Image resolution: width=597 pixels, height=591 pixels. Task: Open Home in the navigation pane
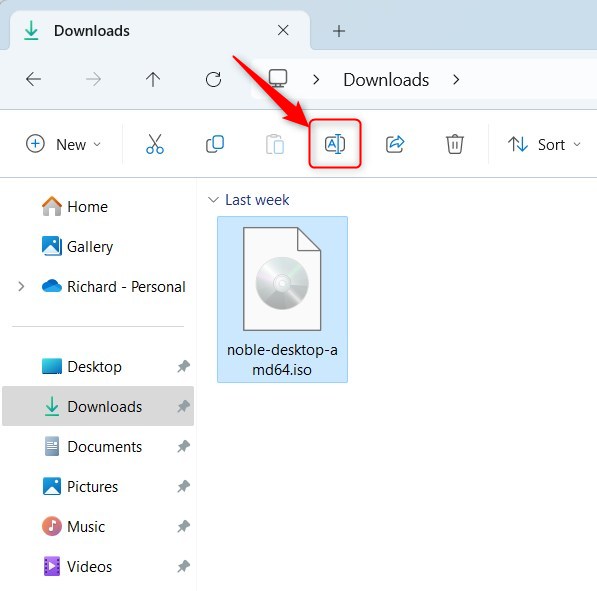pyautogui.click(x=75, y=206)
